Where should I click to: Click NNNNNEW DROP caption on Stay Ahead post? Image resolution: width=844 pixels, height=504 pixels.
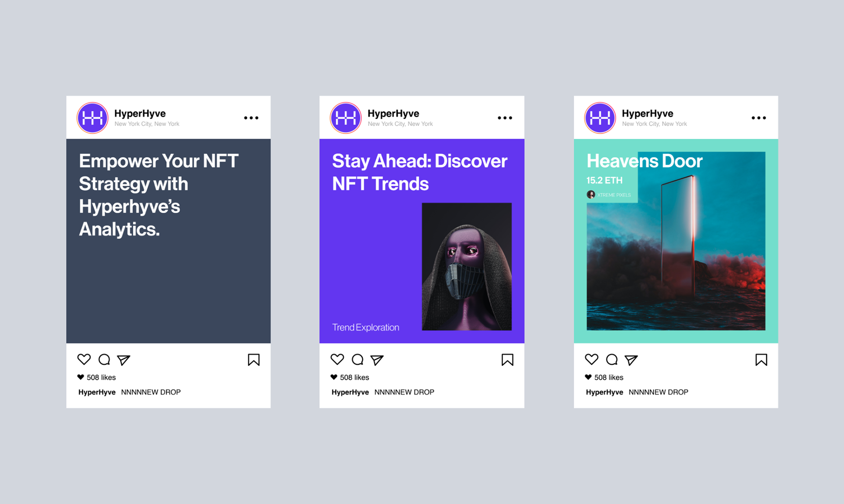404,392
